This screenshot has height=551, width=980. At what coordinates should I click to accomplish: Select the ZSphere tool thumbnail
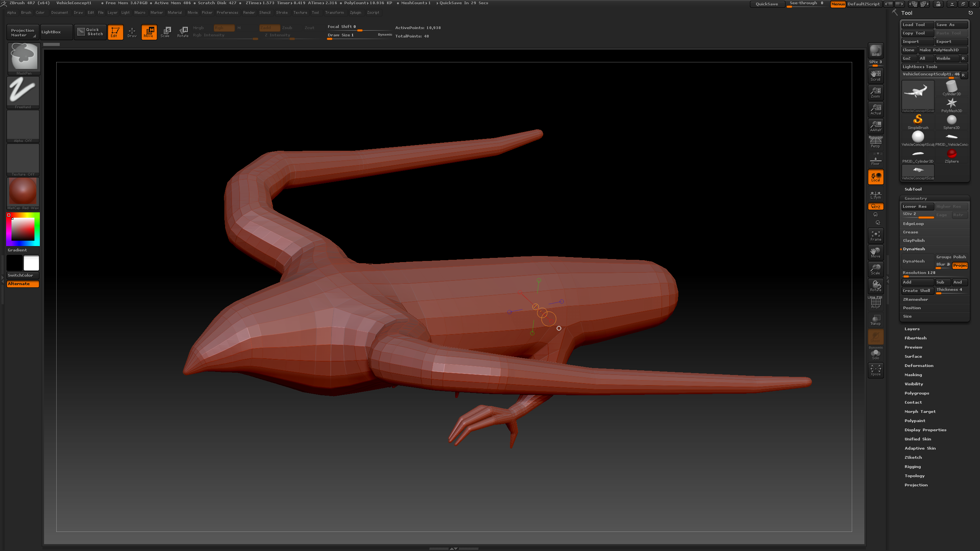click(x=951, y=155)
